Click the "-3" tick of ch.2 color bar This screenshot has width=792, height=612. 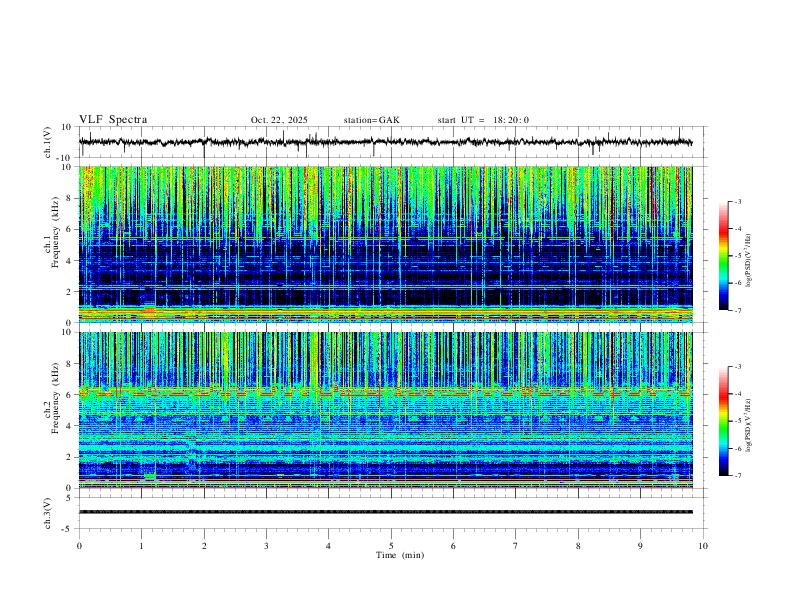coord(737,366)
